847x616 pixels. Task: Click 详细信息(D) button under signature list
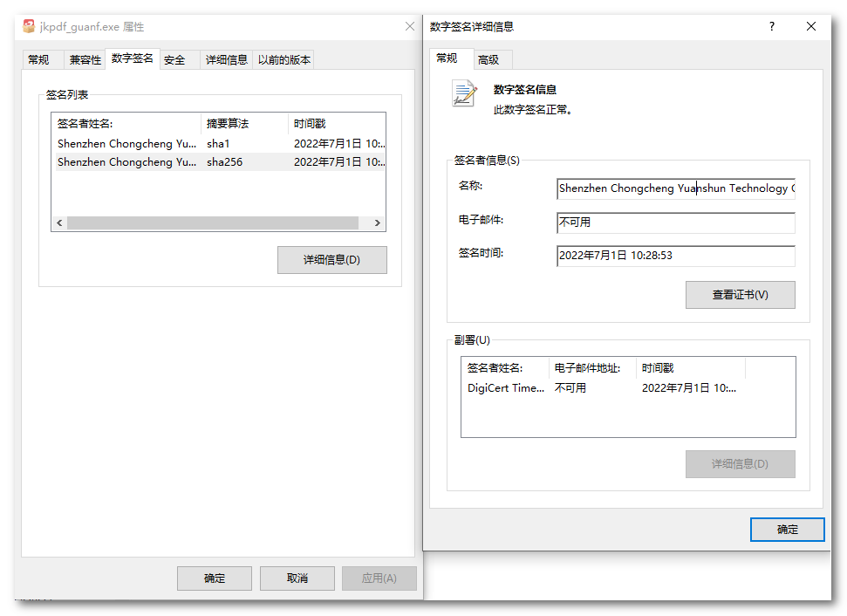click(331, 260)
